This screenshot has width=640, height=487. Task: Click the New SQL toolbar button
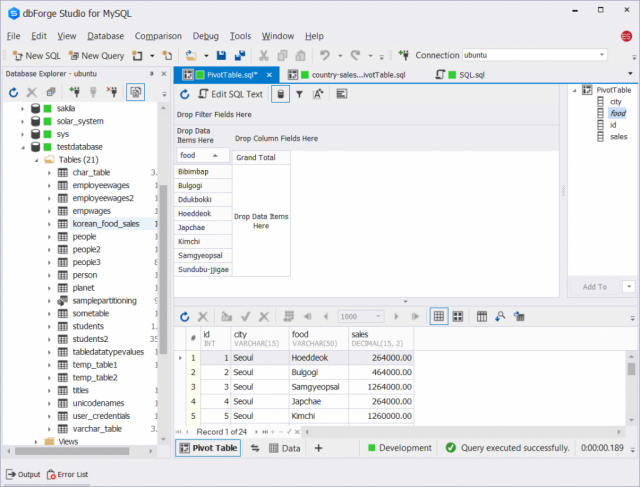pyautogui.click(x=36, y=56)
